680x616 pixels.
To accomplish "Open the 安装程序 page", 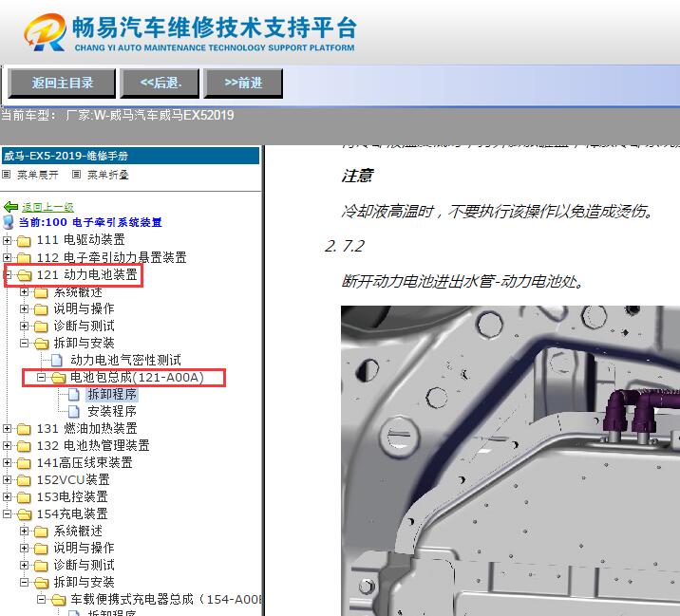I will tap(112, 411).
